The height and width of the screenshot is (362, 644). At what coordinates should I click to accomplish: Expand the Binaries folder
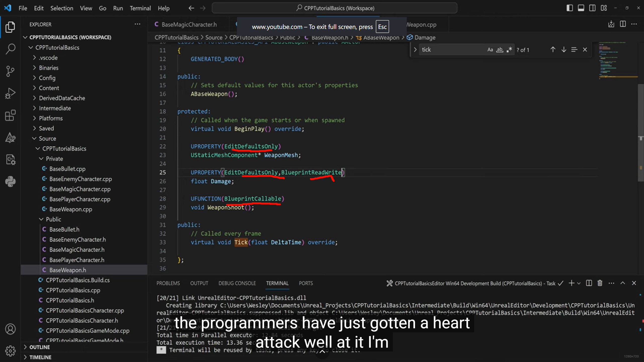coord(49,68)
